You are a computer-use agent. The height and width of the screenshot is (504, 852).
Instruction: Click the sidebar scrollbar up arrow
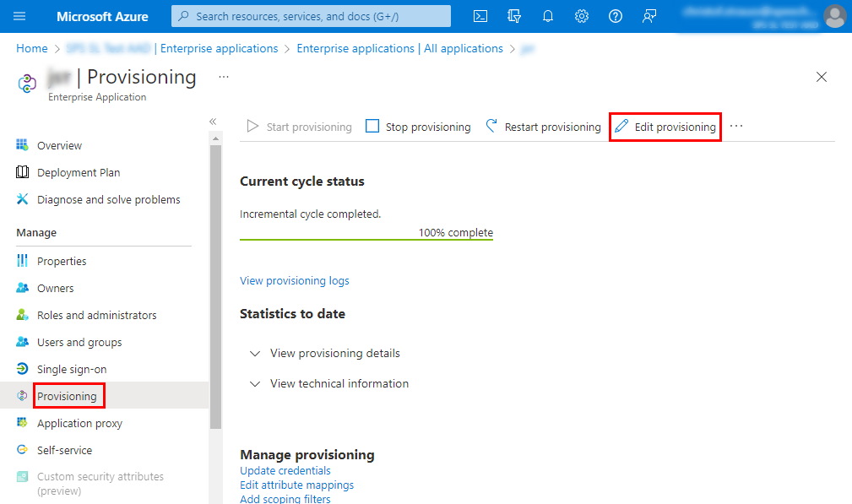click(x=215, y=139)
